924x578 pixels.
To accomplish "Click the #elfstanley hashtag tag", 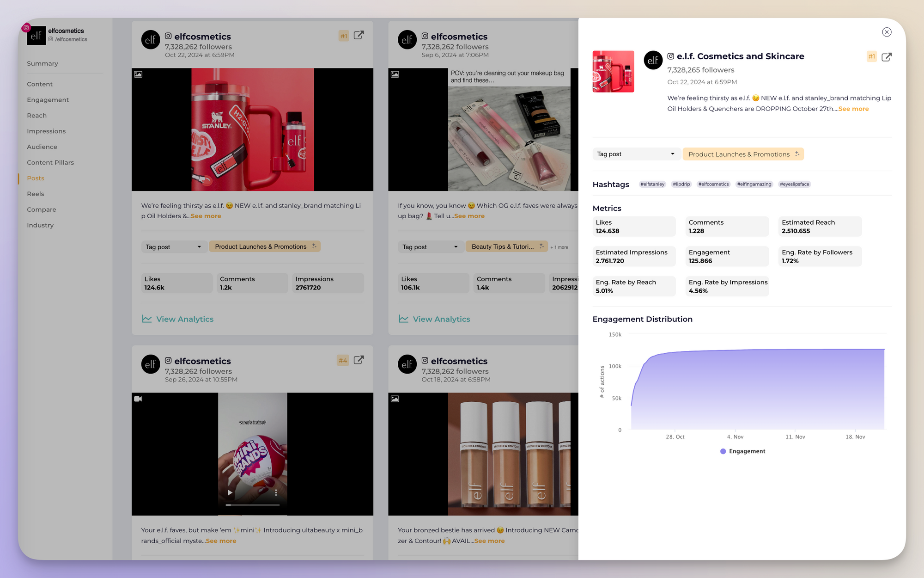I will [x=651, y=184].
